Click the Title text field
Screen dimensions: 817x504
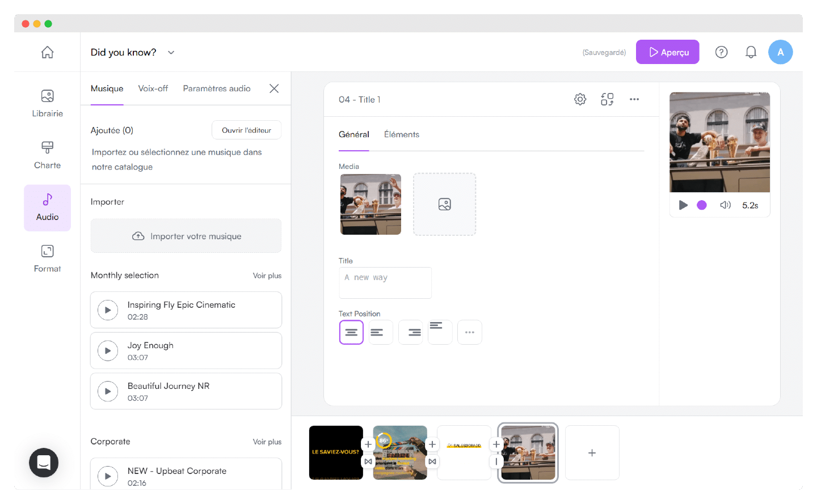click(385, 283)
